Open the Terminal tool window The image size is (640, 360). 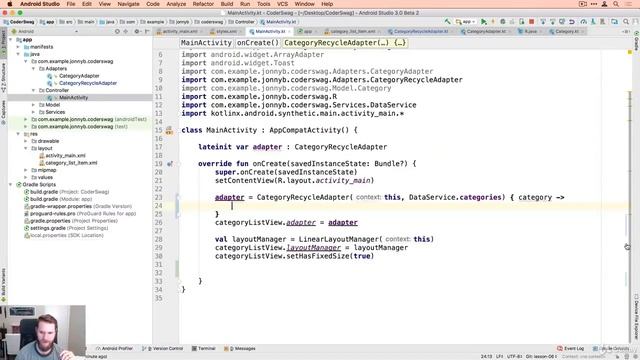203,349
